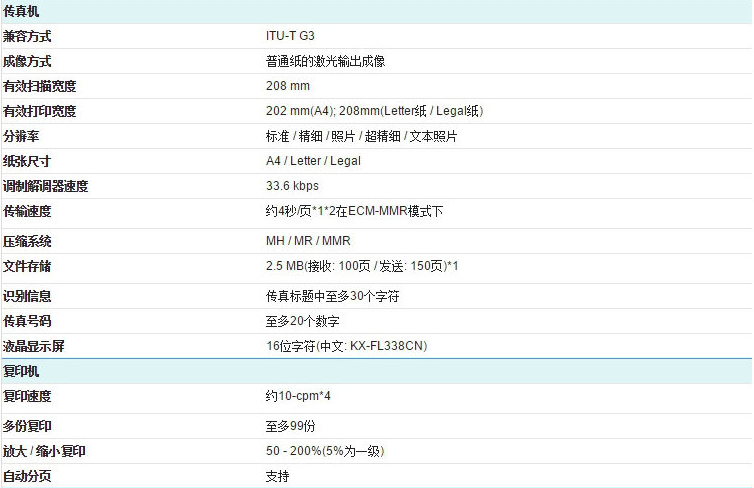This screenshot has width=754, height=488.
Task: Click the 至多20个数字 value
Action: point(303,321)
